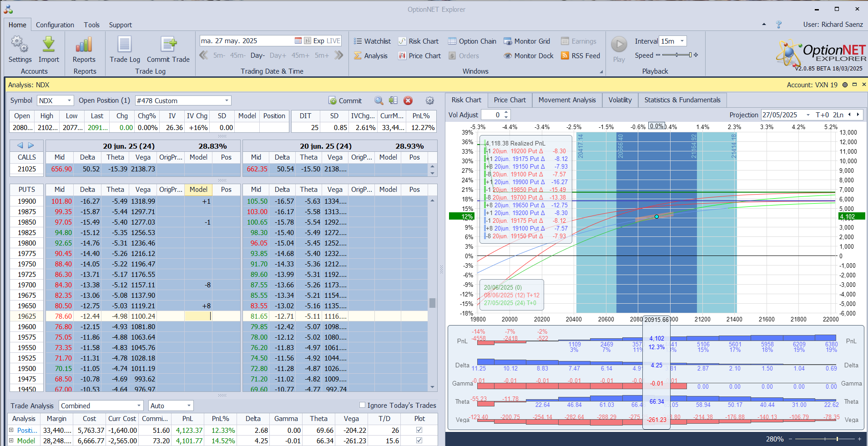Go to next expiration with right blue arrow
This screenshot has width=868, height=446.
31,145
